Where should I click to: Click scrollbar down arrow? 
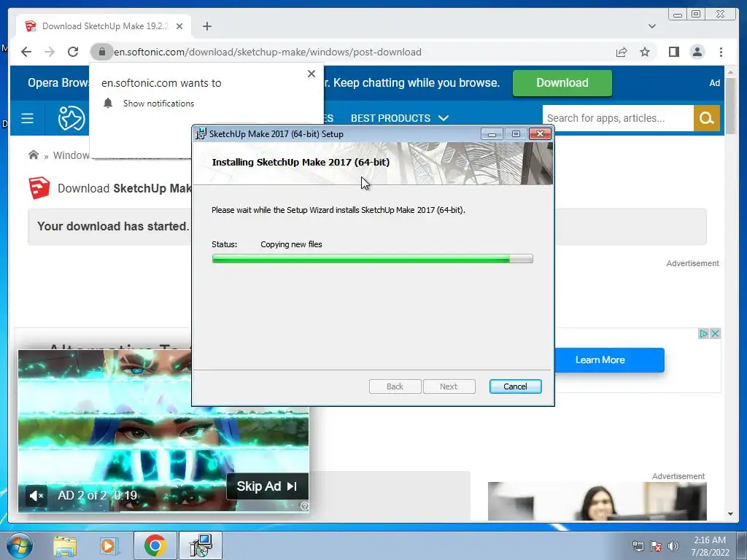730,514
